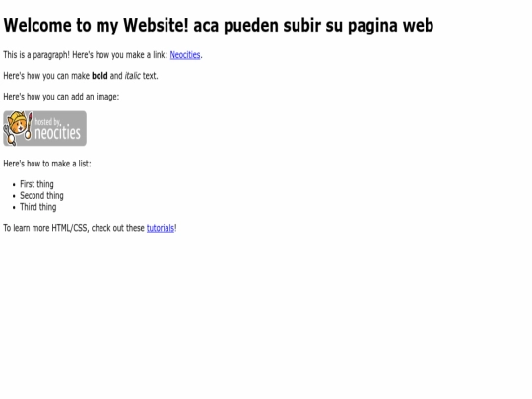
Task: Click the bullet before Third thing
Action: [x=14, y=208]
